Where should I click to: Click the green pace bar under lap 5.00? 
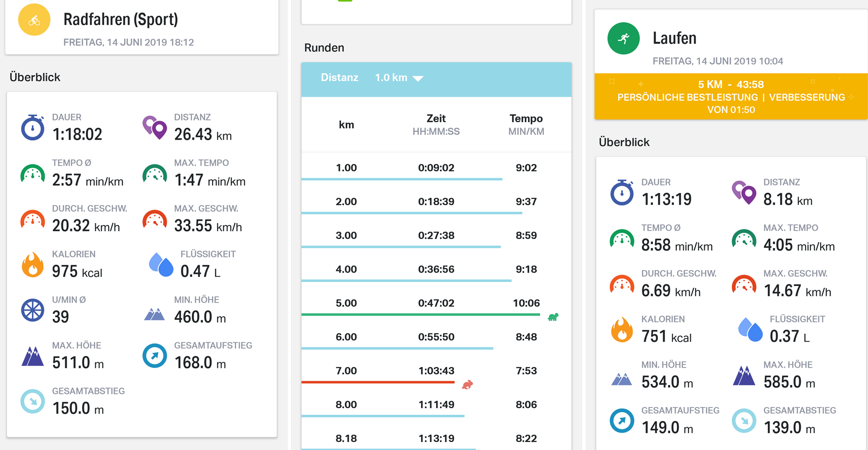[x=421, y=315]
